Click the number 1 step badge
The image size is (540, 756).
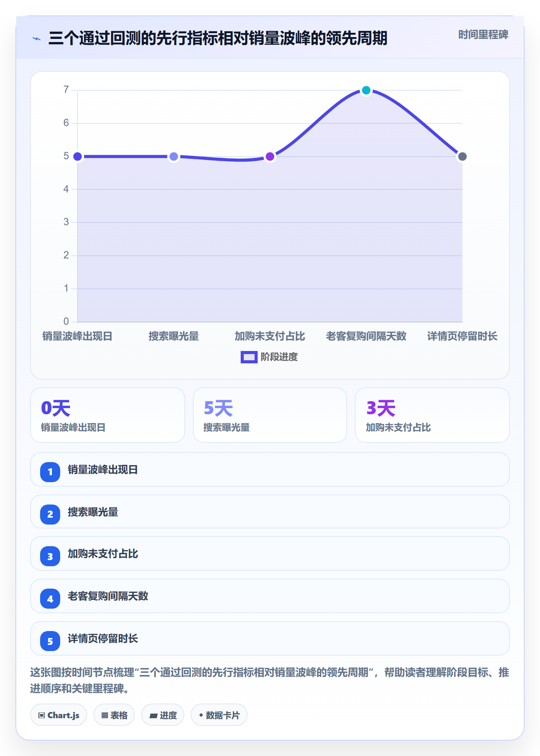pos(50,472)
